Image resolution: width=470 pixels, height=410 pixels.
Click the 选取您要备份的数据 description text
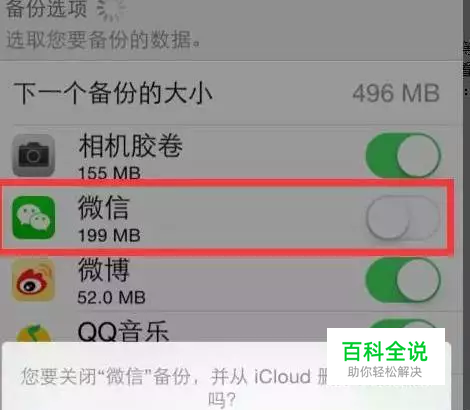[x=104, y=39]
